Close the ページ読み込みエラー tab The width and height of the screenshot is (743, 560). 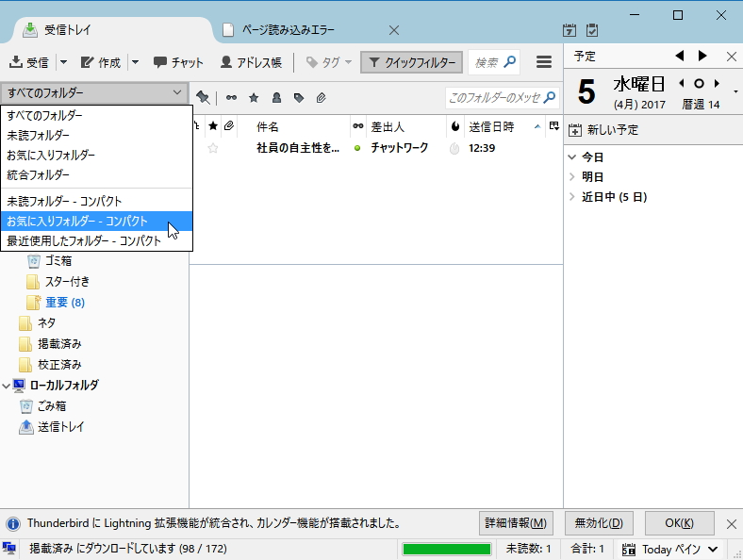pyautogui.click(x=393, y=30)
